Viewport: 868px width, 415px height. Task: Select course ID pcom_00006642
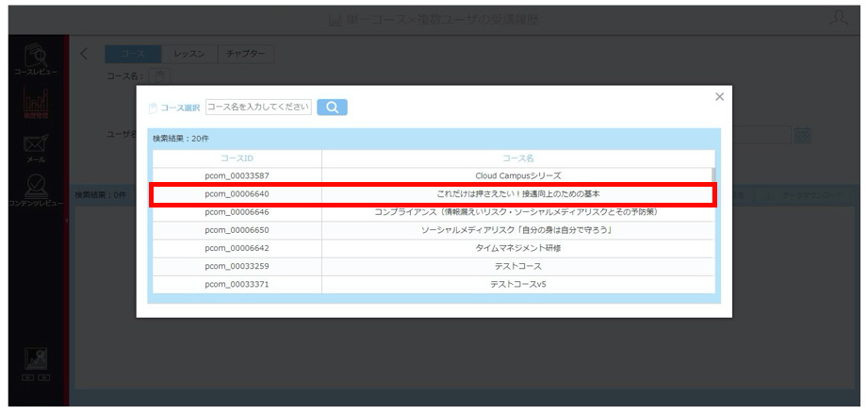[x=237, y=248]
